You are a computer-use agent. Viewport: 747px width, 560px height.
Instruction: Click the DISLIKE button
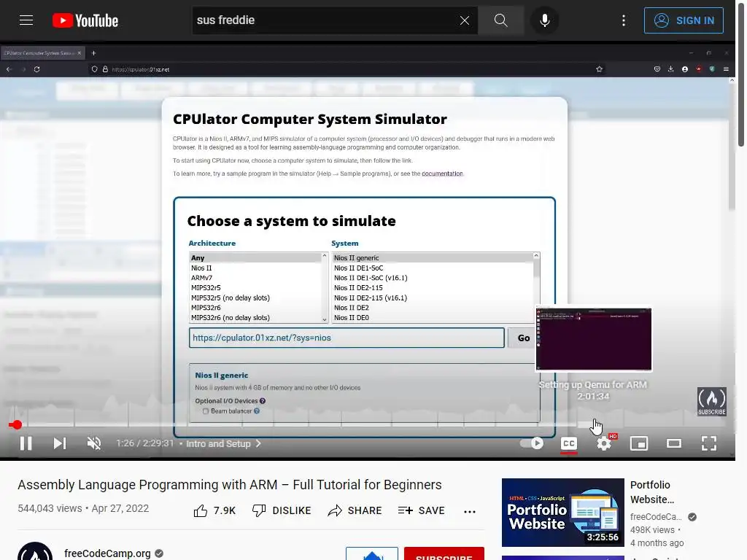coord(282,510)
